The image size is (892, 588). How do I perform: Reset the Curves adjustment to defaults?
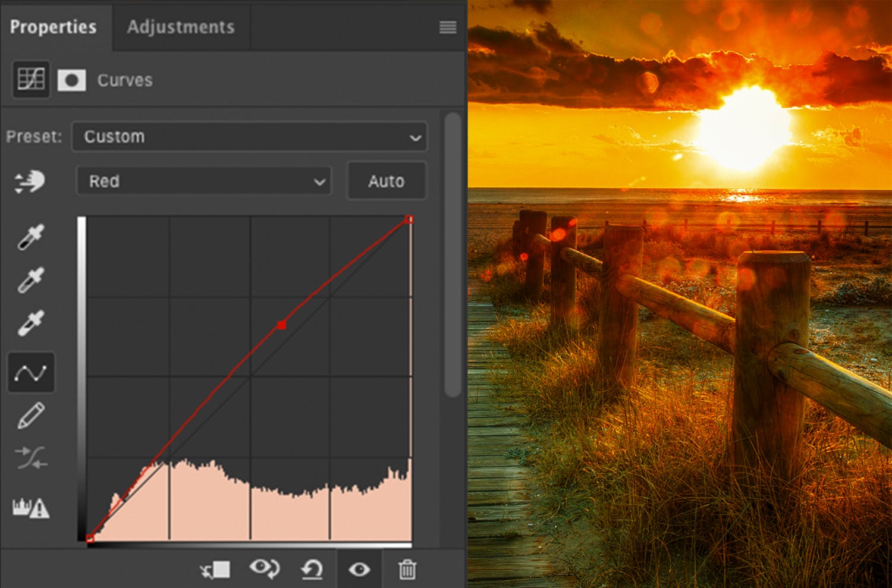(x=312, y=568)
